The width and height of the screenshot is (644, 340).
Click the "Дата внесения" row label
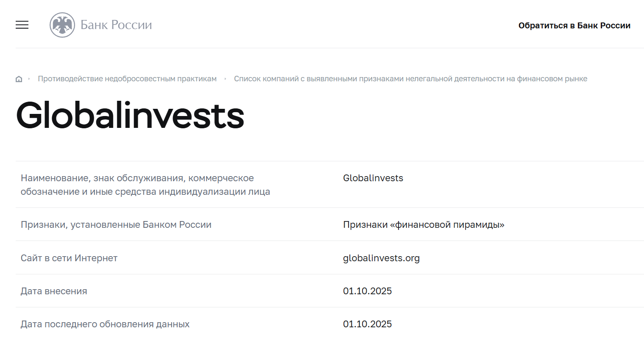[x=54, y=291]
